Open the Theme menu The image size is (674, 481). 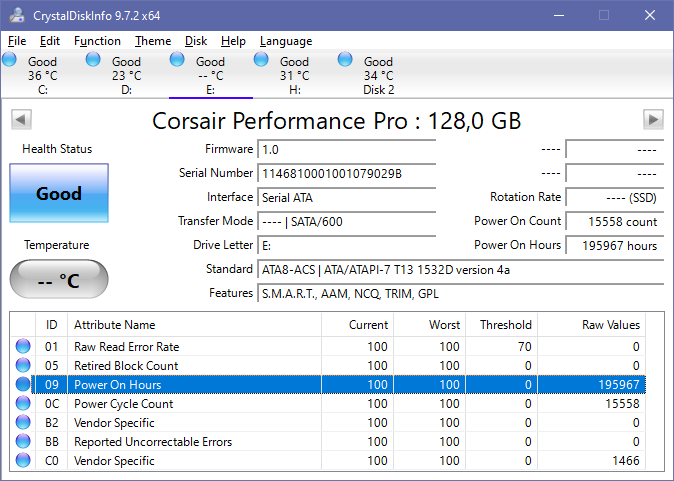(x=153, y=41)
